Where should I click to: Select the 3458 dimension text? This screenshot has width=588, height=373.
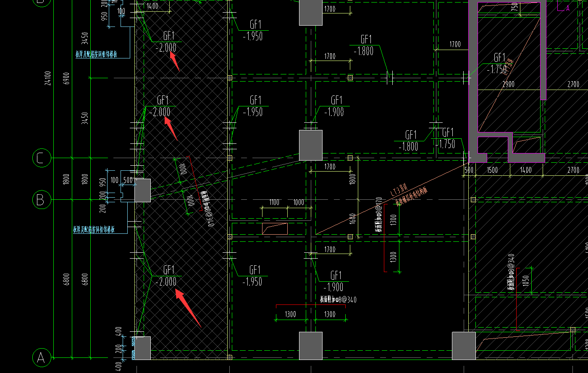click(85, 38)
